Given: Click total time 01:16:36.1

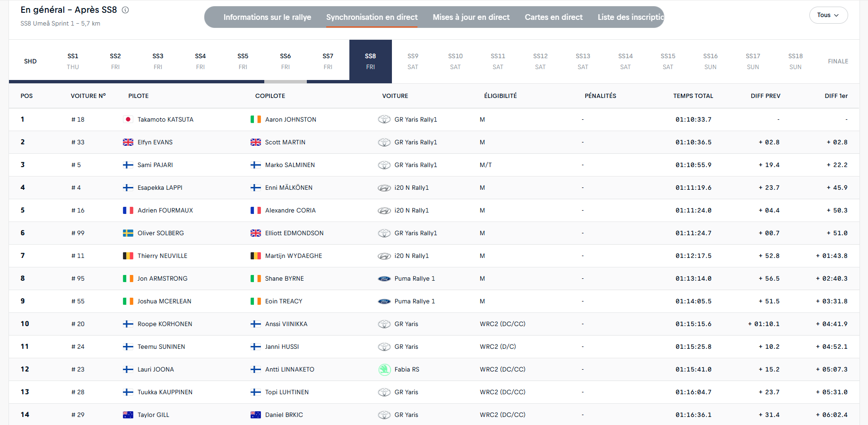Looking at the screenshot, I should click(694, 415).
